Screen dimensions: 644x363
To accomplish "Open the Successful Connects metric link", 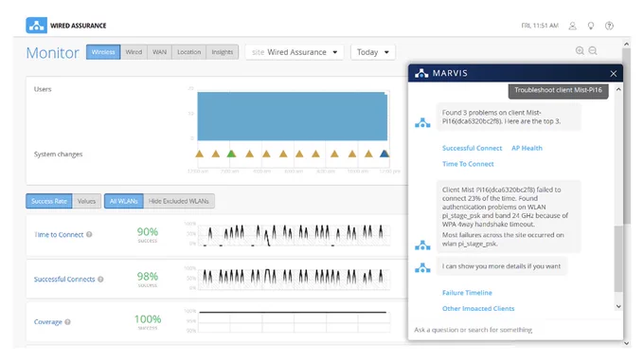I will coord(64,280).
